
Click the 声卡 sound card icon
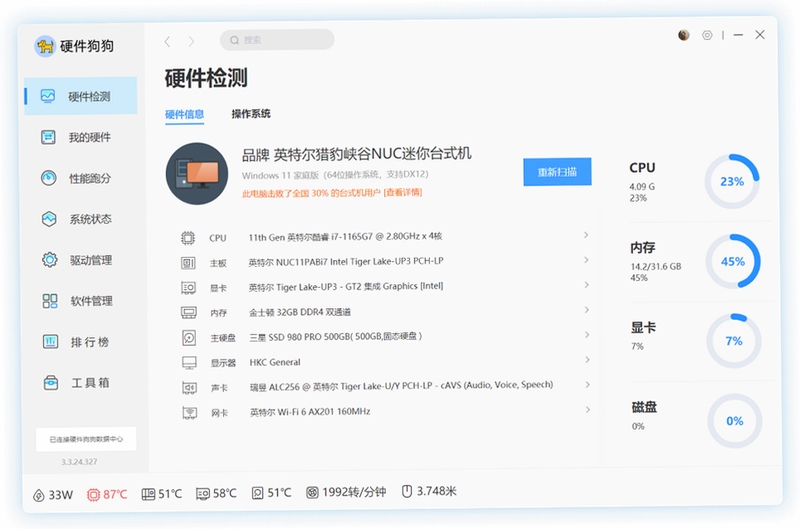(189, 388)
